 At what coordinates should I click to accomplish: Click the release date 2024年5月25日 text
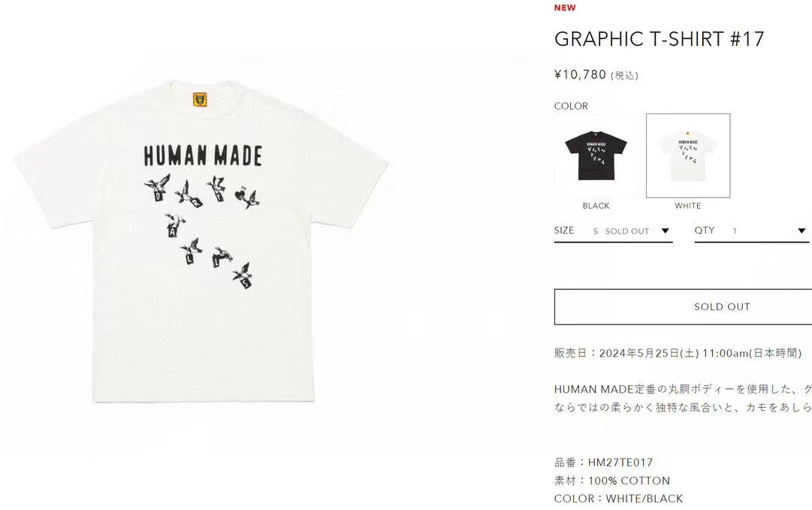click(x=649, y=353)
